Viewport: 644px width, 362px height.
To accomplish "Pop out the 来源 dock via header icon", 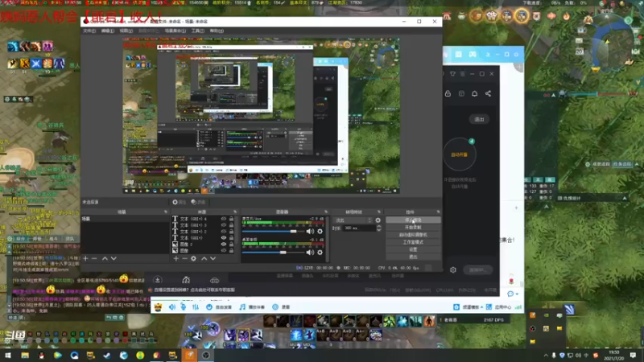I will click(x=235, y=212).
